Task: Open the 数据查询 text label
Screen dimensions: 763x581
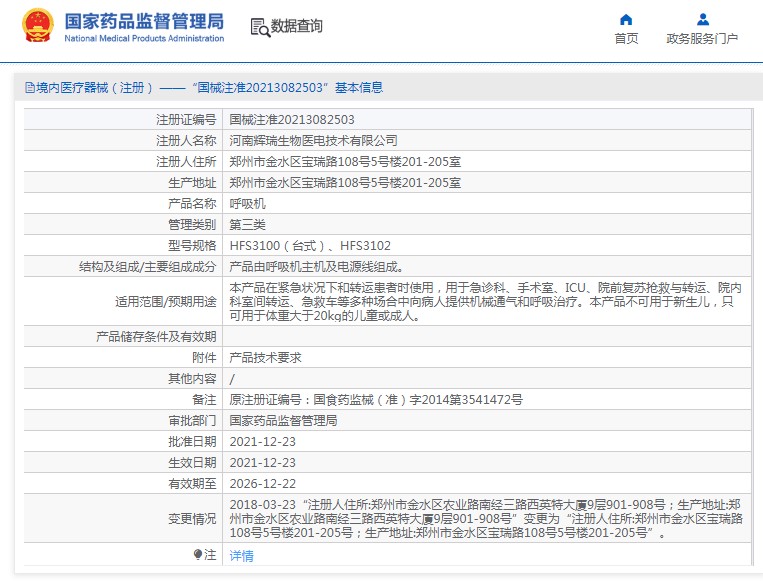Action: tap(297, 27)
